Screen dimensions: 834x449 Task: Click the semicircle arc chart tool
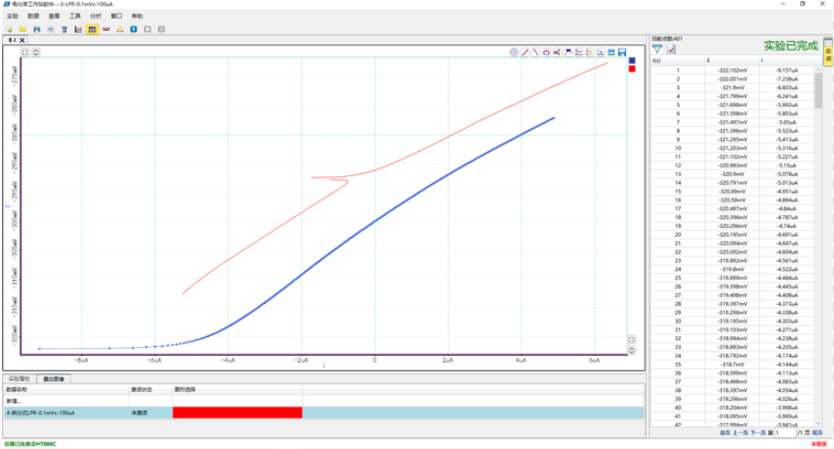[x=546, y=52]
